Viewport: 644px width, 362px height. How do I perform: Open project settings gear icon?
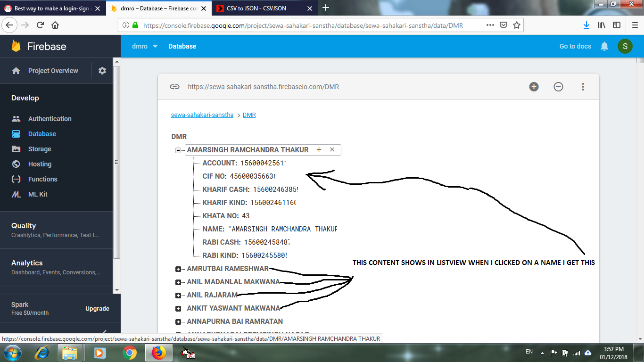pos(102,71)
